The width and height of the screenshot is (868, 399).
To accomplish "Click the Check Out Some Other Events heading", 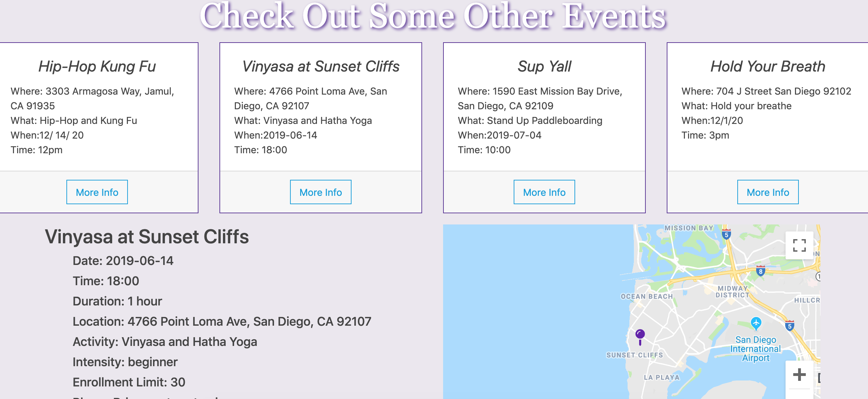I will [x=433, y=16].
